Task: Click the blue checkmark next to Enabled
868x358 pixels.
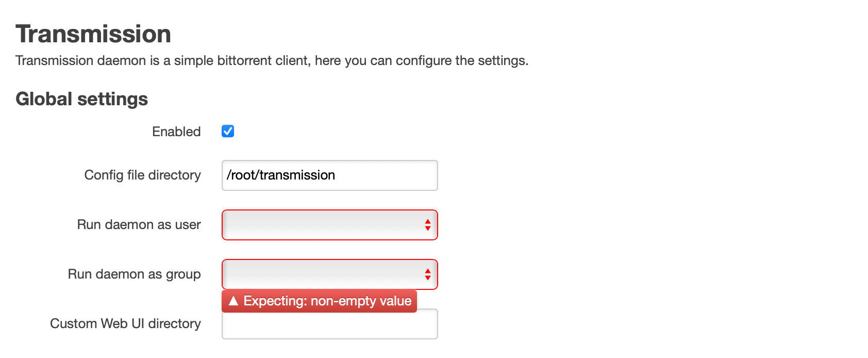Action: point(228,131)
